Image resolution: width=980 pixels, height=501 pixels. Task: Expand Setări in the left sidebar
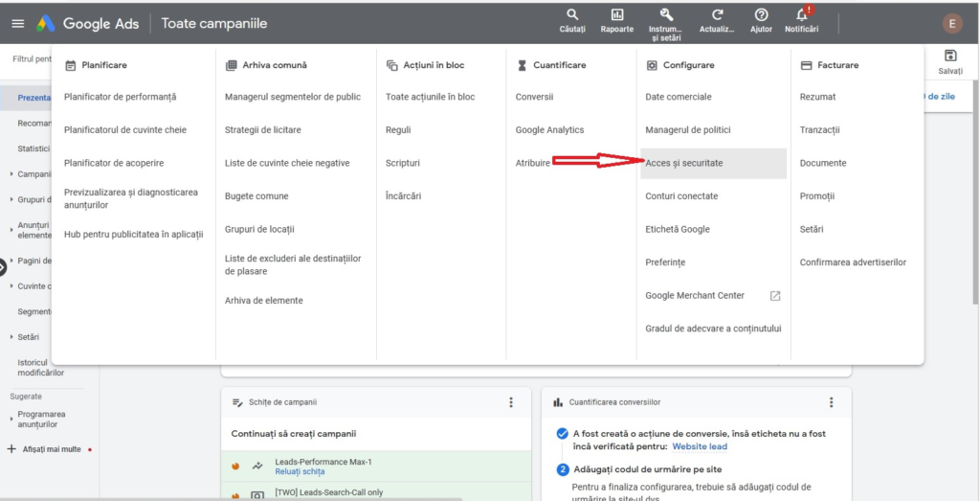point(11,337)
